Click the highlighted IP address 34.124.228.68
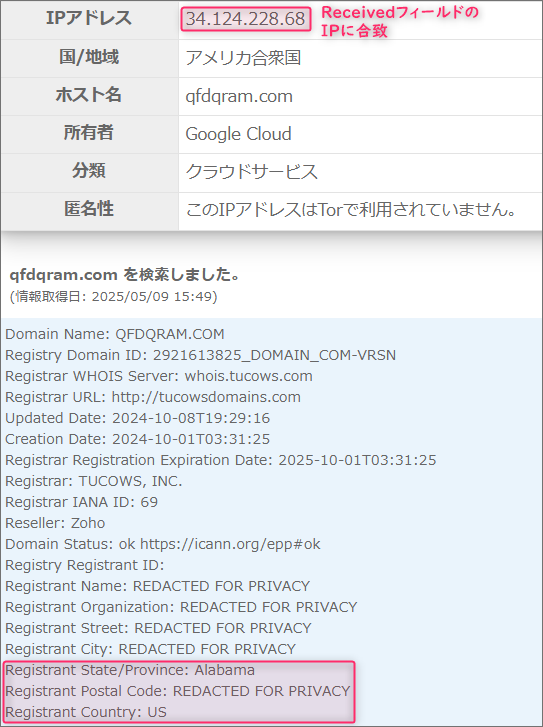Screen dimensions: 543x727 pos(245,19)
